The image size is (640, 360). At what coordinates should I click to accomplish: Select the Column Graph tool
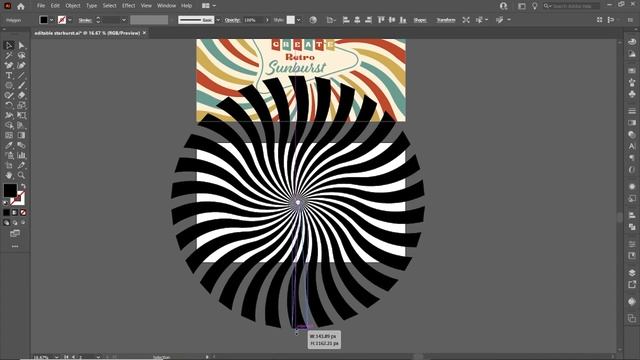[x=21, y=155]
